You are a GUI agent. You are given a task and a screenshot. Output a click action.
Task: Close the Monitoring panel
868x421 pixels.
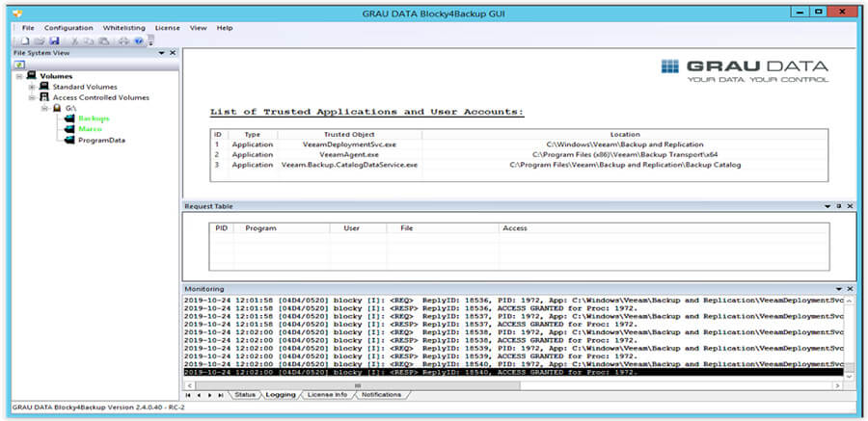click(x=850, y=289)
